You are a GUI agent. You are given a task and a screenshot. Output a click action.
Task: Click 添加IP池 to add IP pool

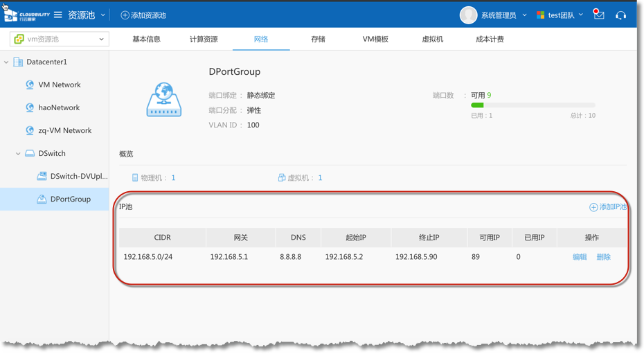point(608,207)
